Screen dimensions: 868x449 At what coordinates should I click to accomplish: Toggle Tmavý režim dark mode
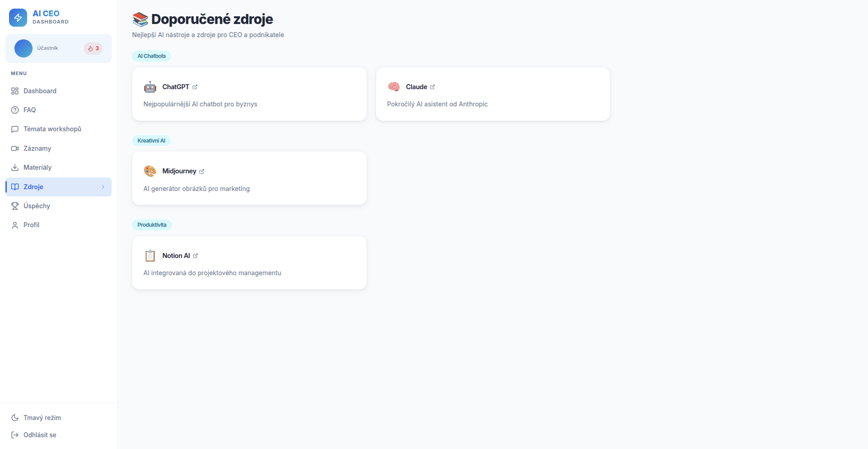click(36, 417)
